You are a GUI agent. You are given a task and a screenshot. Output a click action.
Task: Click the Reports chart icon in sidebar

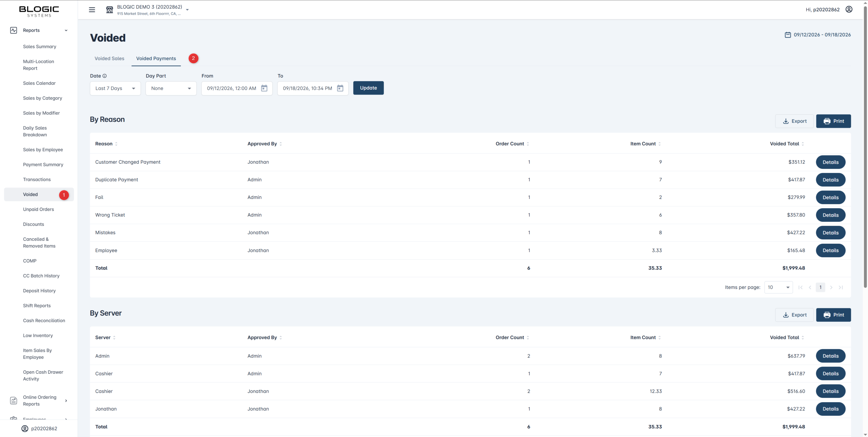coord(14,30)
